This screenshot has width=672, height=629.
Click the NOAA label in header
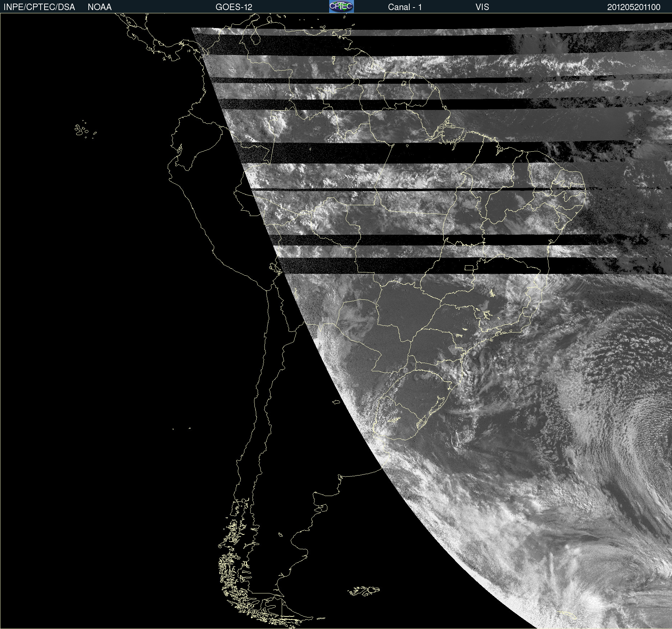tap(100, 7)
